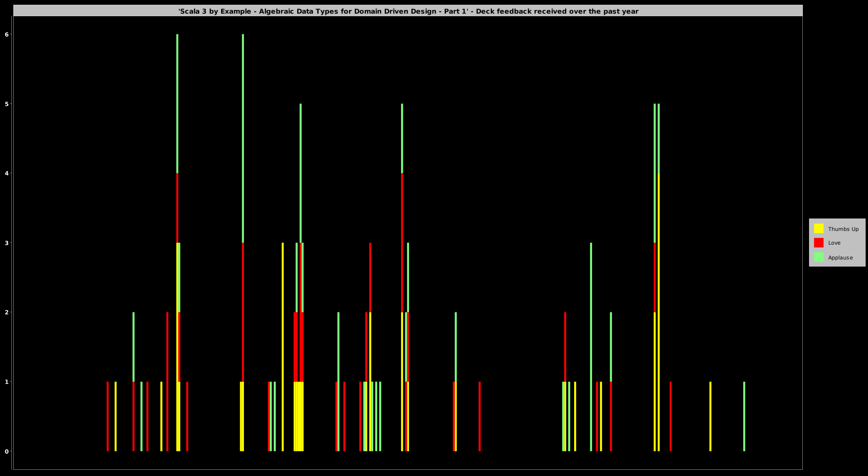Click the y-axis label 1

point(7,382)
